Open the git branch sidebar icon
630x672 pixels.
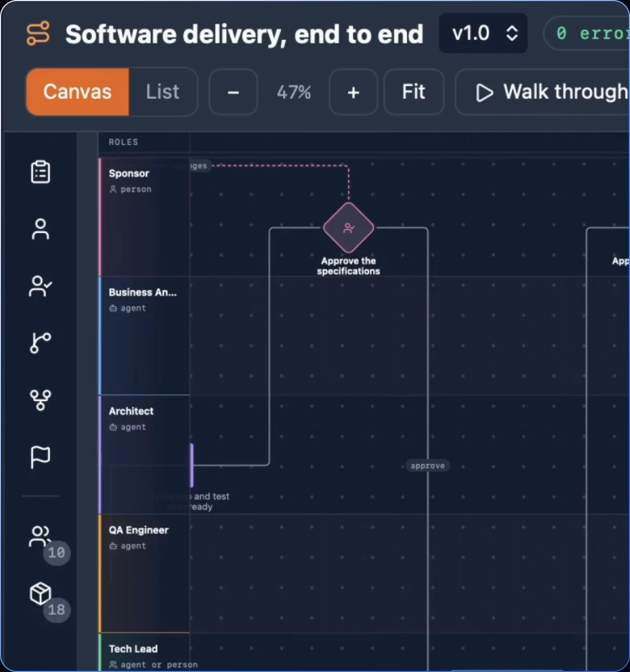pyautogui.click(x=40, y=343)
